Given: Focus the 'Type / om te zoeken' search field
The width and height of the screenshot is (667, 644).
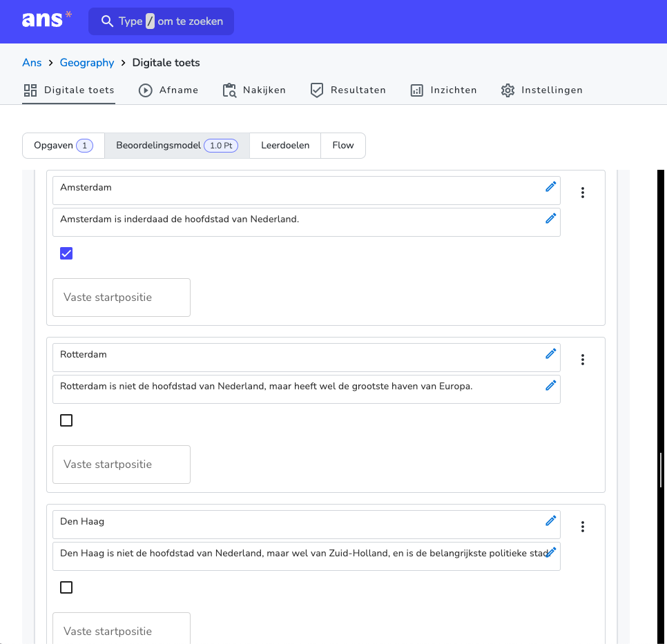Looking at the screenshot, I should [x=161, y=21].
